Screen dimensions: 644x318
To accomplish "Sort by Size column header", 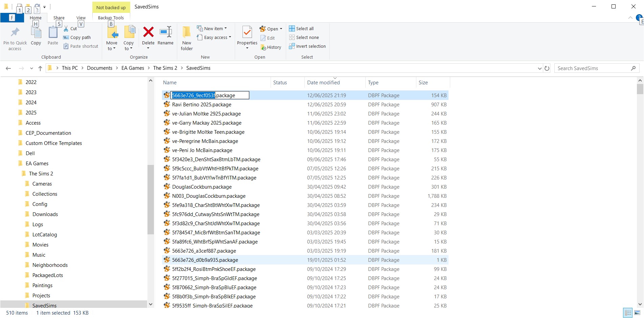I will tap(433, 83).
